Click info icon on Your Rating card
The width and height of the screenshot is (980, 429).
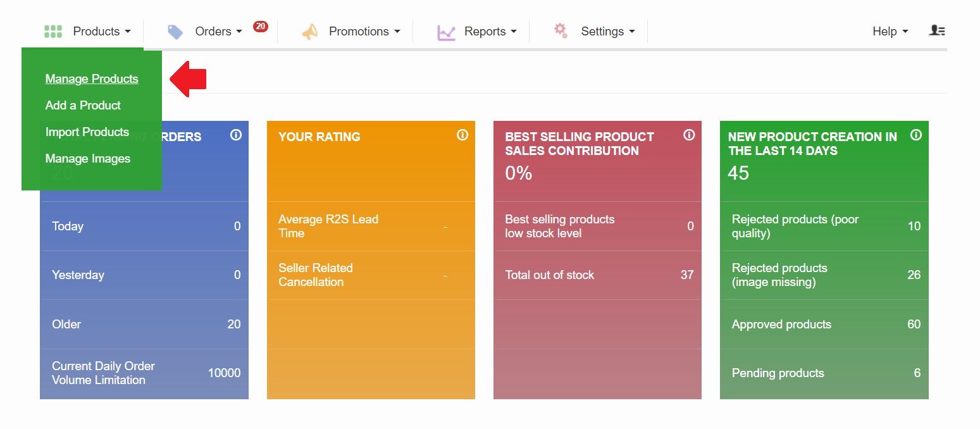462,135
